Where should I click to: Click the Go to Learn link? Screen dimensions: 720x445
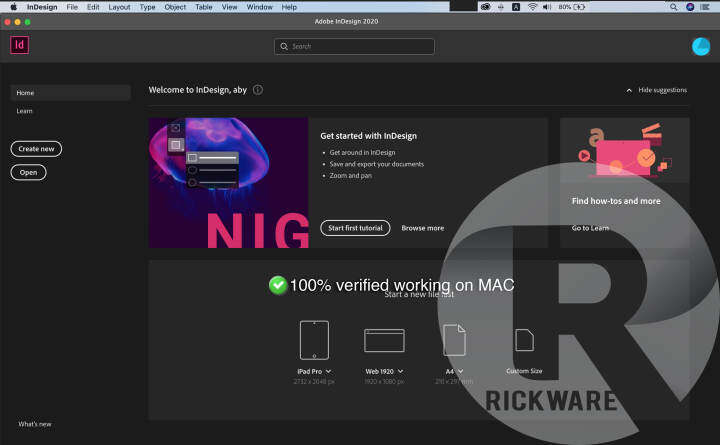591,228
